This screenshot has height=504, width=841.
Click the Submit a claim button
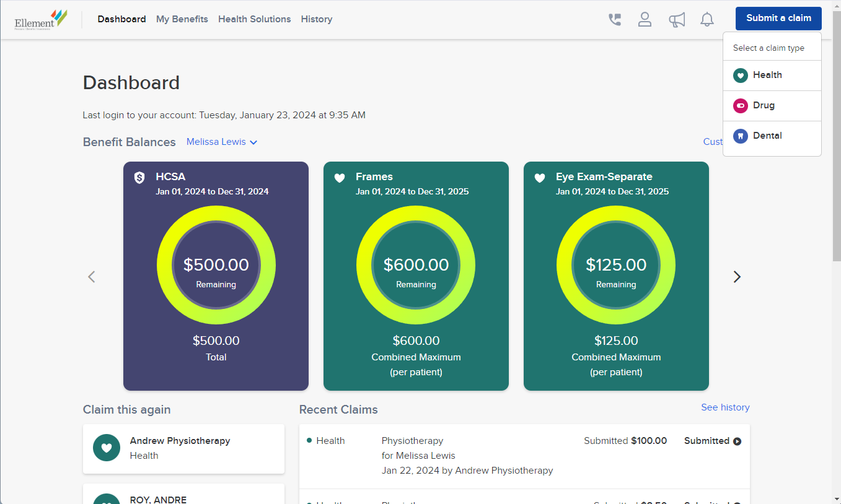coord(778,19)
